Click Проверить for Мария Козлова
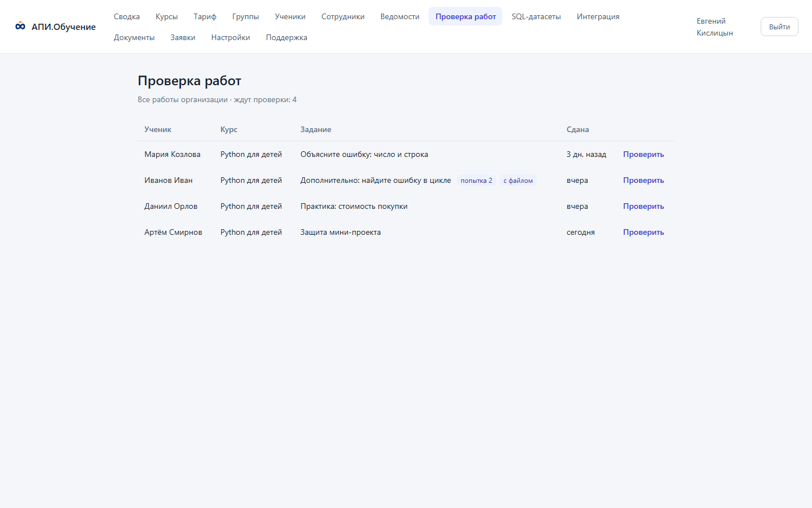Image resolution: width=812 pixels, height=508 pixels. pyautogui.click(x=643, y=154)
